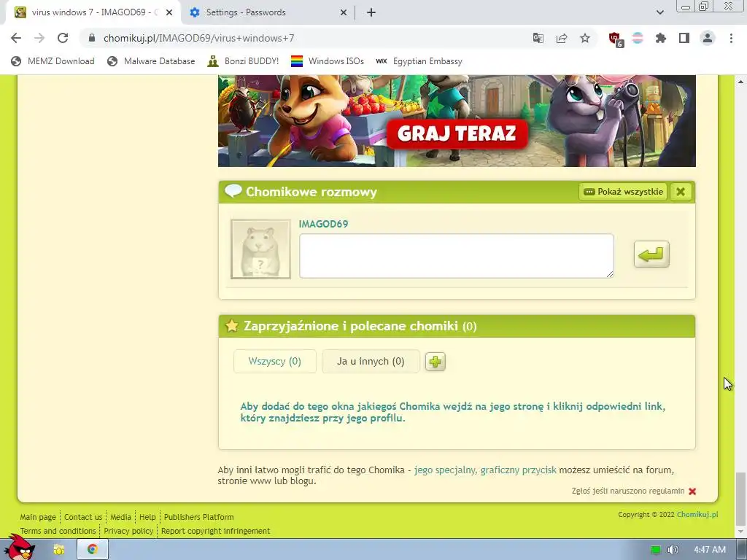
Task: Focus the chat message text box
Action: point(457,256)
